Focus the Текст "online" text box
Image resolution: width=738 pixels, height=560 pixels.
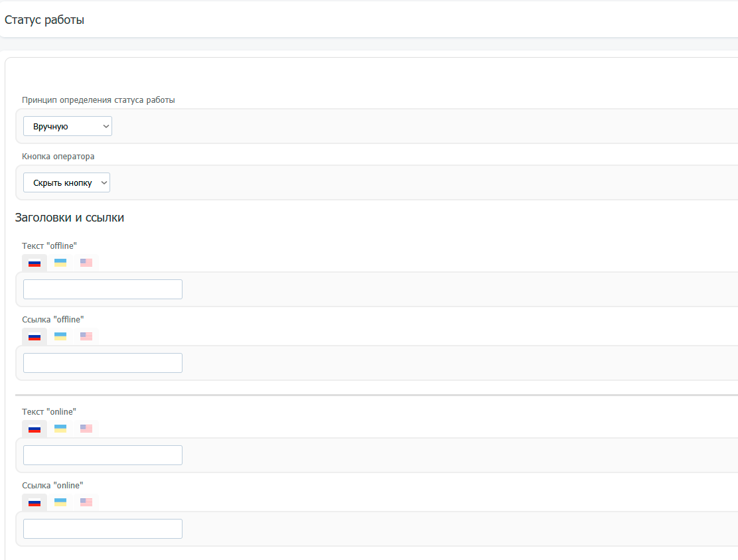click(103, 455)
